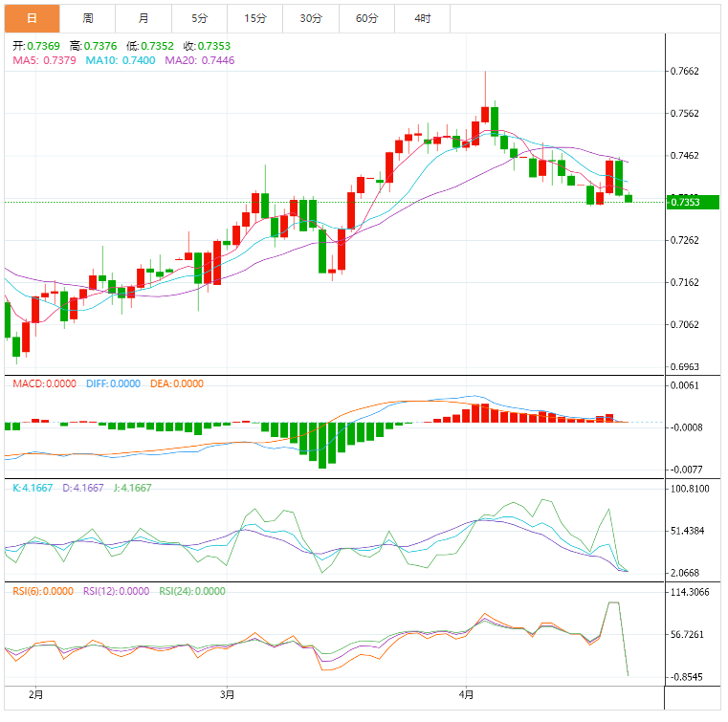Click the RSI(6) indicator label
The width and height of the screenshot is (728, 722).
coord(42,591)
